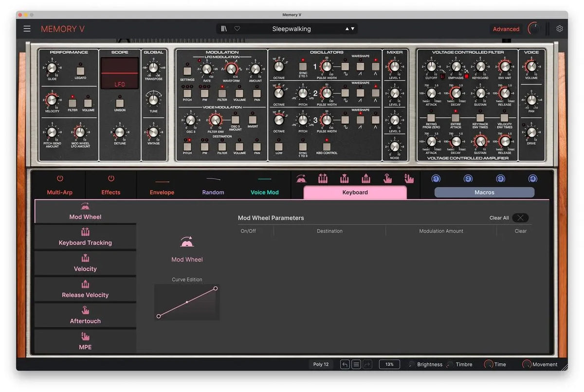Click the Advanced button
The image size is (584, 392).
pyautogui.click(x=506, y=29)
